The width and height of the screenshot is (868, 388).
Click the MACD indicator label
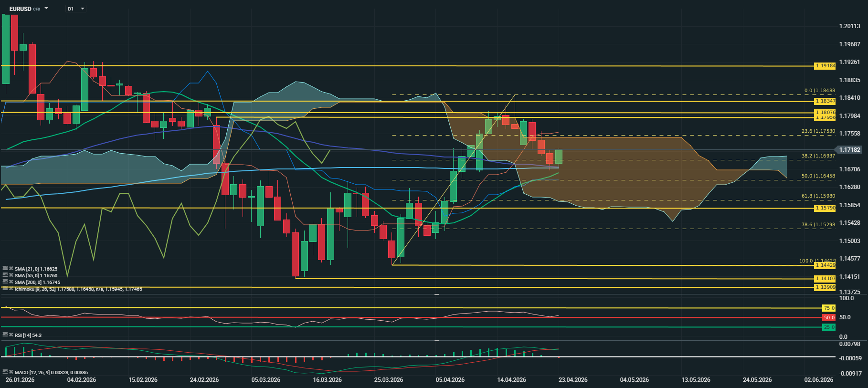51,372
